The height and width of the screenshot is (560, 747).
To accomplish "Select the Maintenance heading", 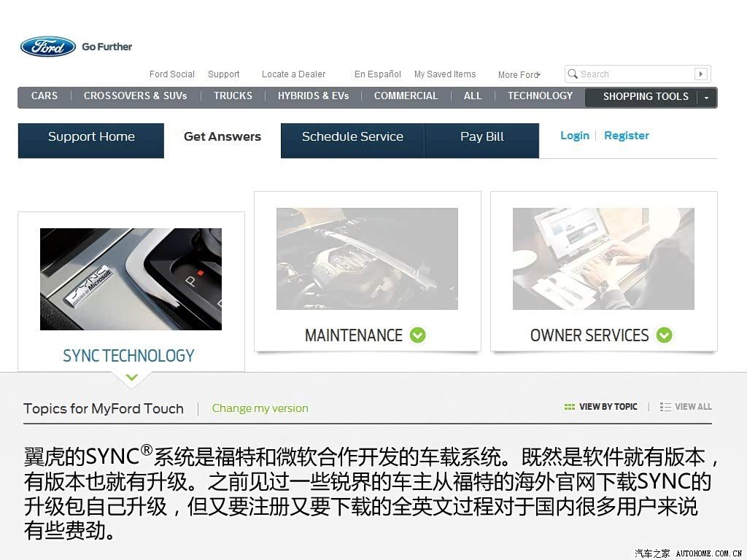I will tap(354, 335).
